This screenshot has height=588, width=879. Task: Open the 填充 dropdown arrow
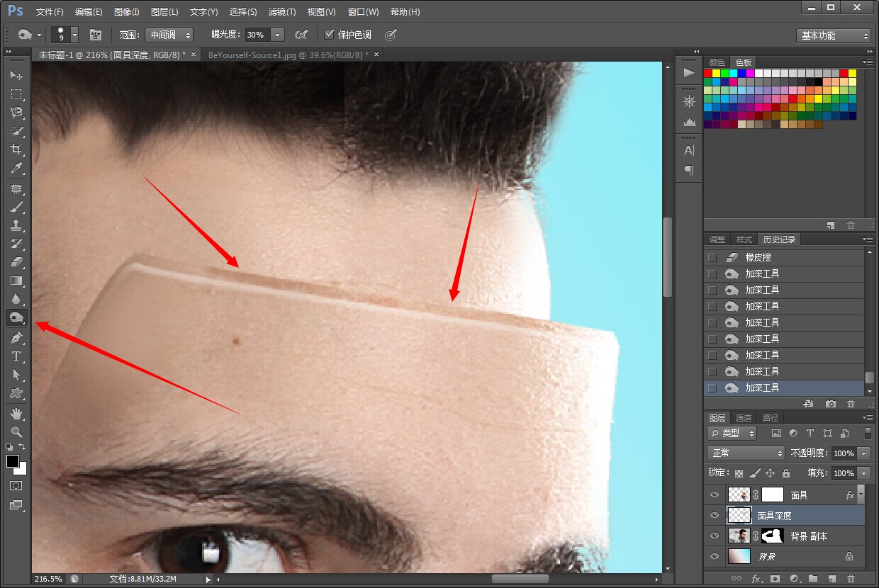(864, 473)
